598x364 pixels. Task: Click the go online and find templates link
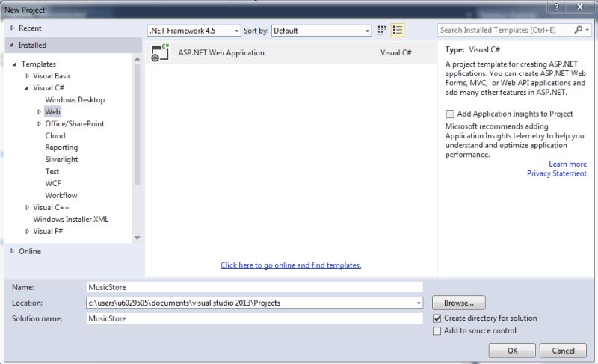[x=291, y=265]
